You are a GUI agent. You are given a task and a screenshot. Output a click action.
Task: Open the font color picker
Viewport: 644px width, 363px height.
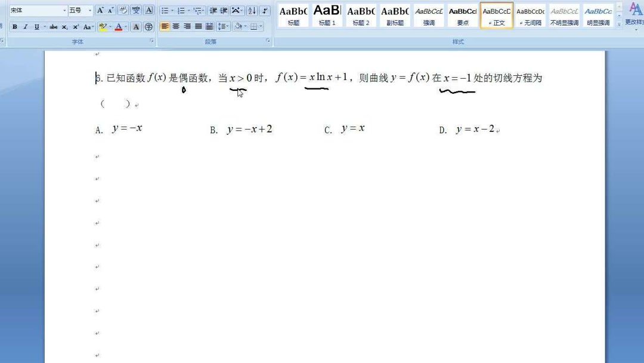coord(119,27)
